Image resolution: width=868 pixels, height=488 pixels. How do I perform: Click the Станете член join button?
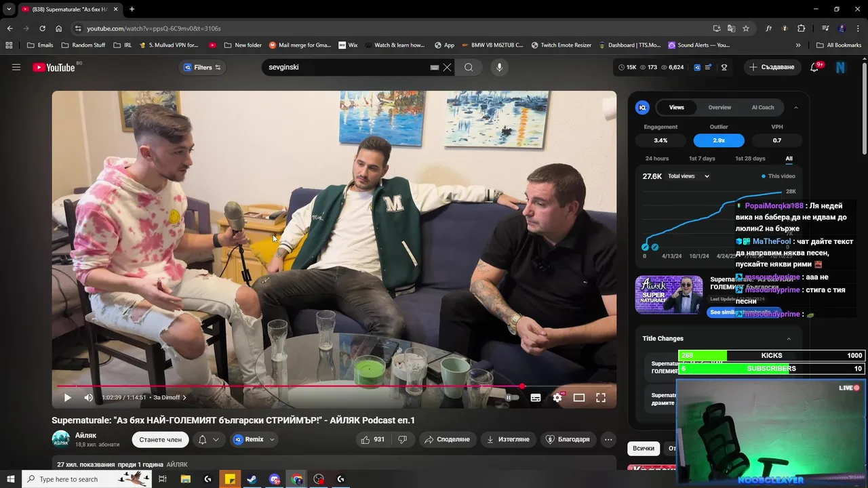coord(160,439)
